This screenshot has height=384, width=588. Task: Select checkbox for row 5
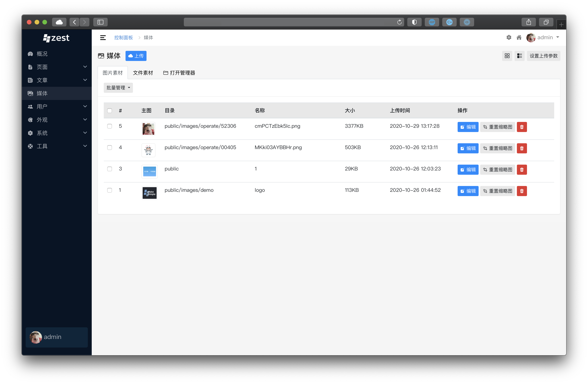click(109, 126)
